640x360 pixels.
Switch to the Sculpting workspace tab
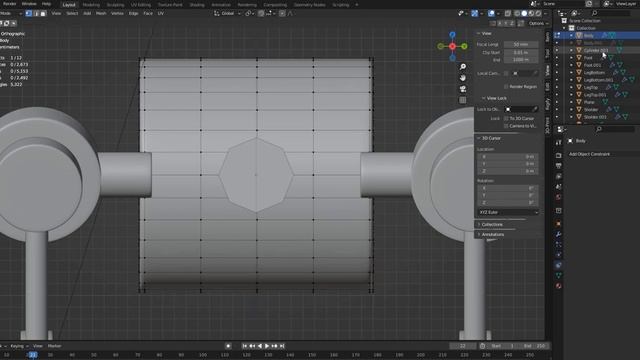[x=115, y=5]
